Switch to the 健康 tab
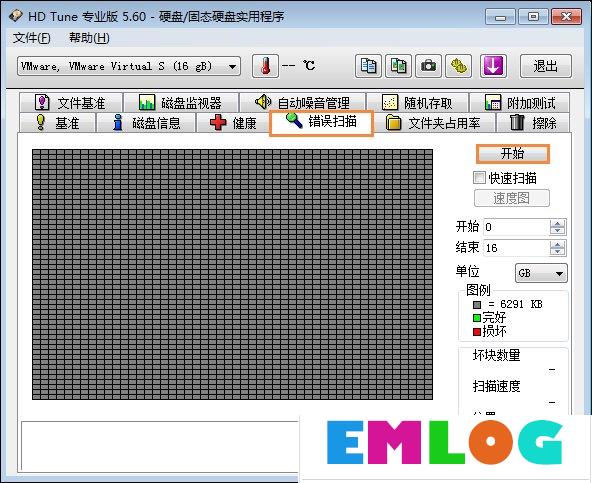Image resolution: width=592 pixels, height=483 pixels. coord(233,123)
